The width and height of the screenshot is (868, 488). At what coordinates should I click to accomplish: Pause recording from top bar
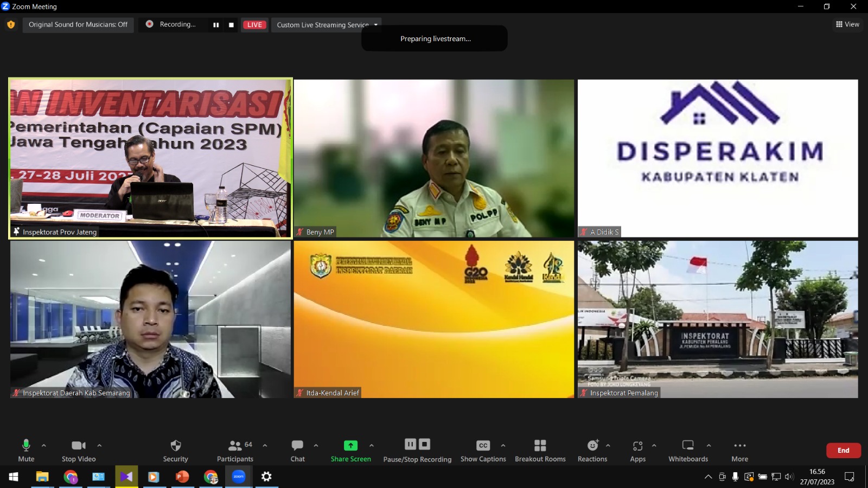tap(216, 25)
